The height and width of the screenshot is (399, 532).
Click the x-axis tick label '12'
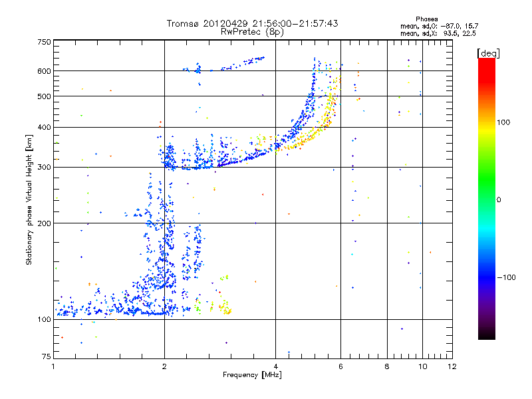pos(452,366)
